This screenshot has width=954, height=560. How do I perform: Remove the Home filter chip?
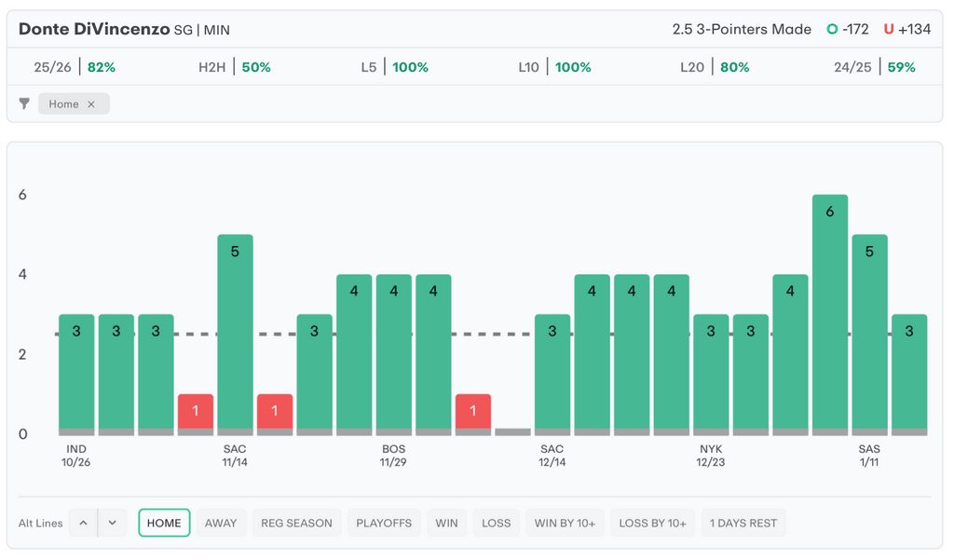(91, 104)
